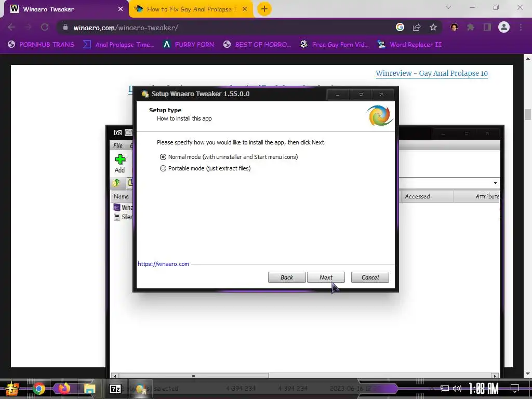Go back in the browser
Viewport: 532px width, 399px height.
11,27
